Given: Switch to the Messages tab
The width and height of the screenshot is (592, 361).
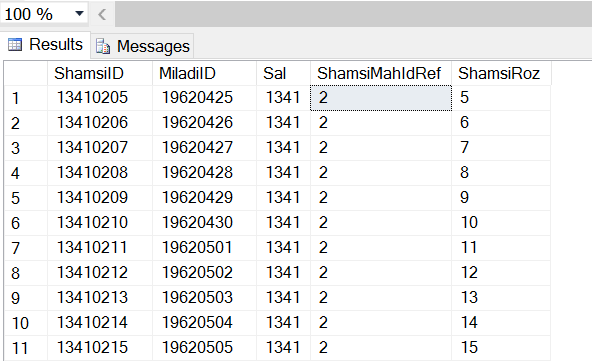Looking at the screenshot, I should (143, 46).
